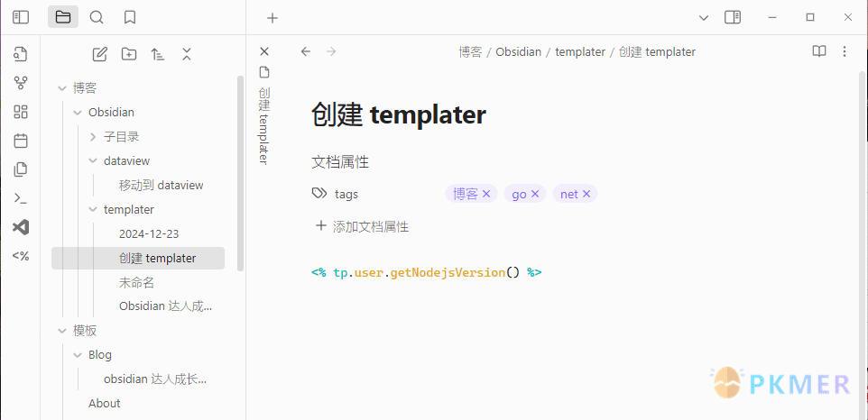Viewport: 868px width, 420px height.
Task: Minimize the Obsidian window
Action: 772,18
